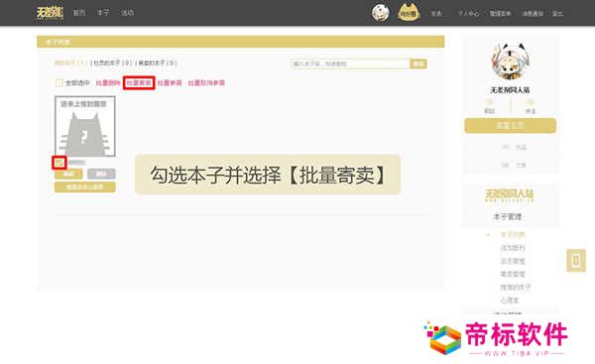The width and height of the screenshot is (595, 364).
Task: Open 寄卖管理 in the sidebar menu
Action: 513,274
